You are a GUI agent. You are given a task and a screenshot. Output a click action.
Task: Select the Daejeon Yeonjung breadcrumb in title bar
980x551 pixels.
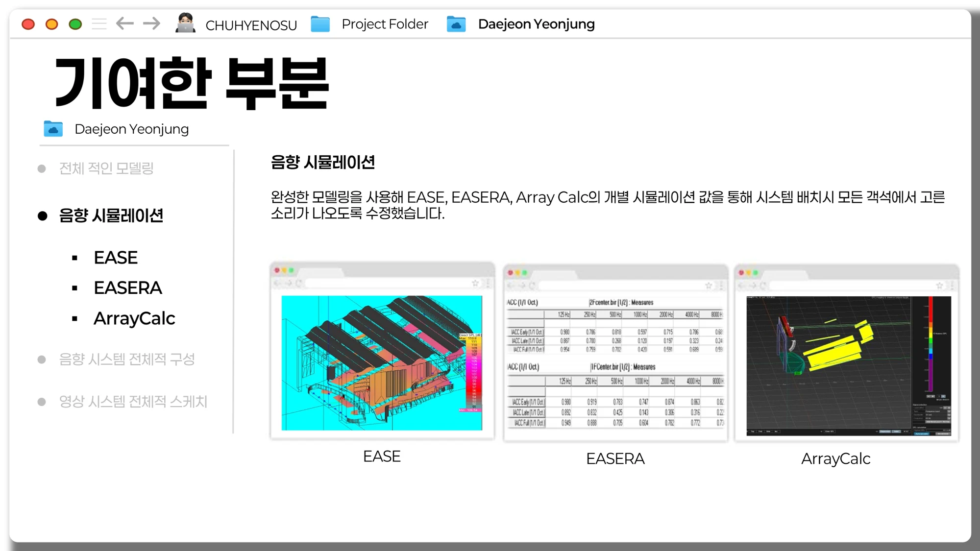pyautogui.click(x=536, y=24)
